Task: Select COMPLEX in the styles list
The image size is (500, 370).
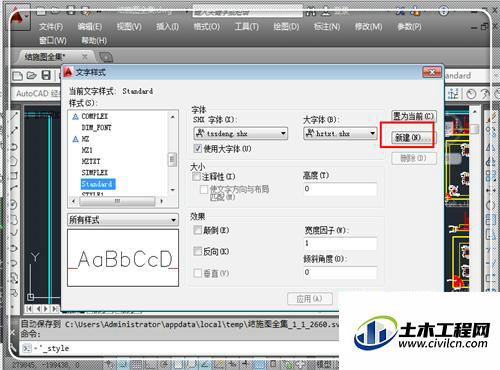Action: point(95,116)
